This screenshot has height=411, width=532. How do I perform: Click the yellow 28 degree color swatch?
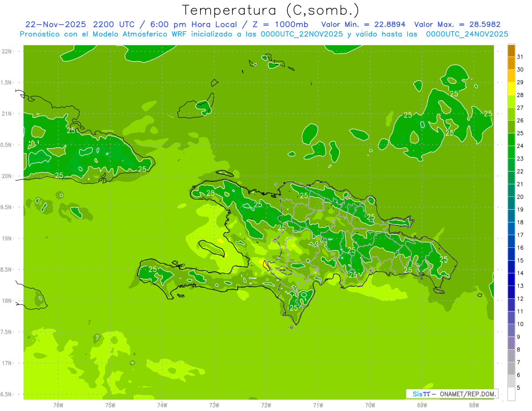pos(511,89)
